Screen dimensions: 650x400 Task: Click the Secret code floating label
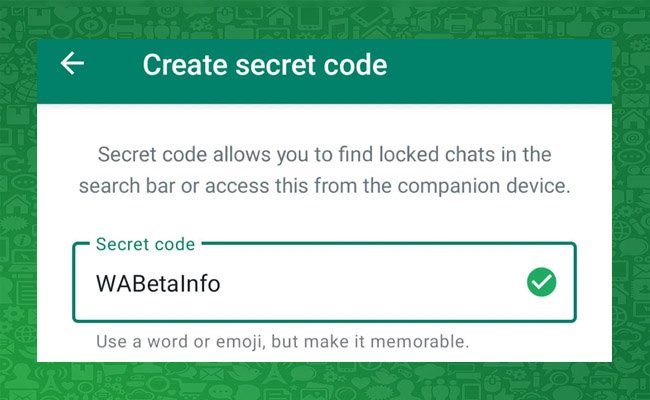[x=146, y=244]
